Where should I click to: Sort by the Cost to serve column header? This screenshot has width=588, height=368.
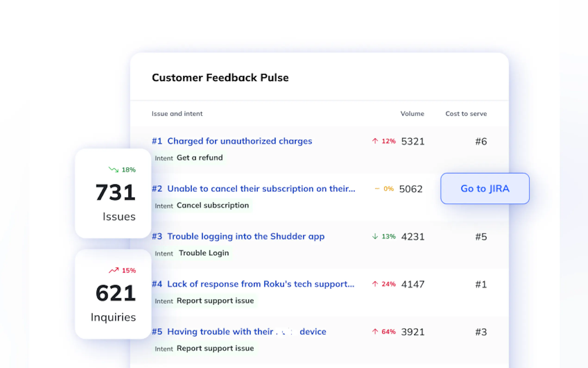pyautogui.click(x=466, y=114)
